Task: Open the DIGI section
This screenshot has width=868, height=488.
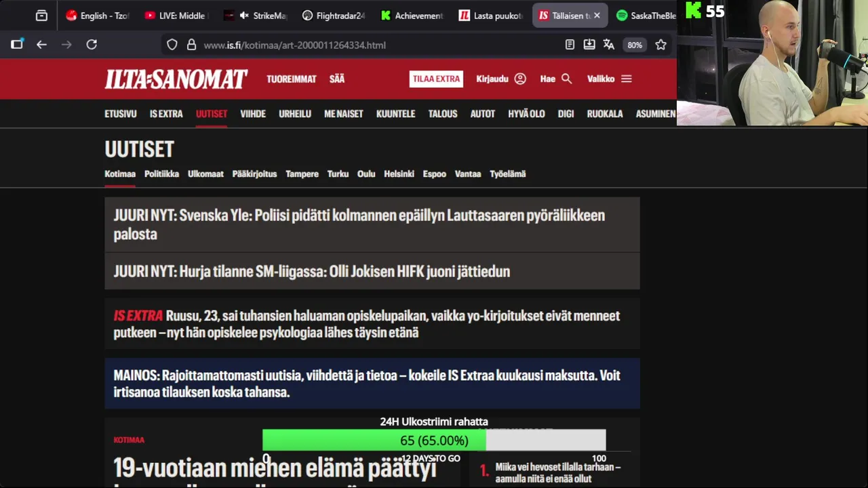Action: tap(566, 114)
